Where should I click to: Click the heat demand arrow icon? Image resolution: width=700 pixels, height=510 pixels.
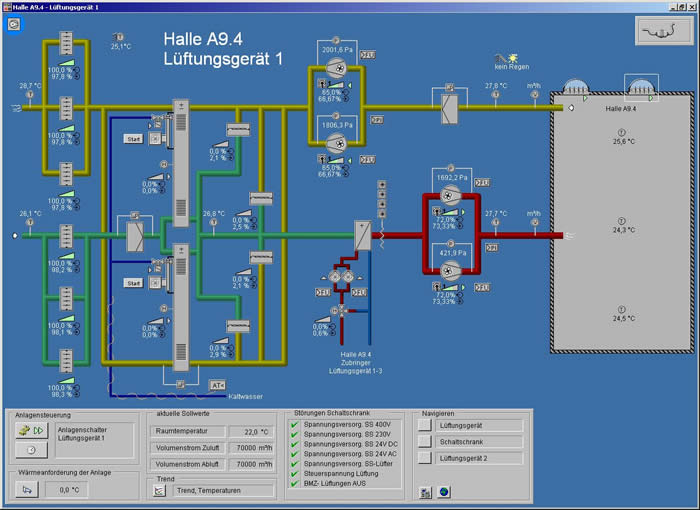click(28, 490)
